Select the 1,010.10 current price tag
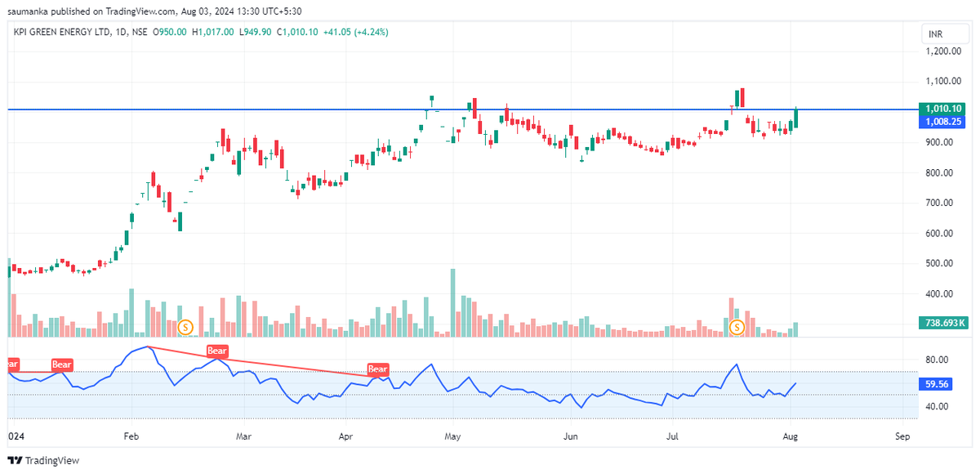Viewport: 980px width, 474px height. (x=942, y=109)
